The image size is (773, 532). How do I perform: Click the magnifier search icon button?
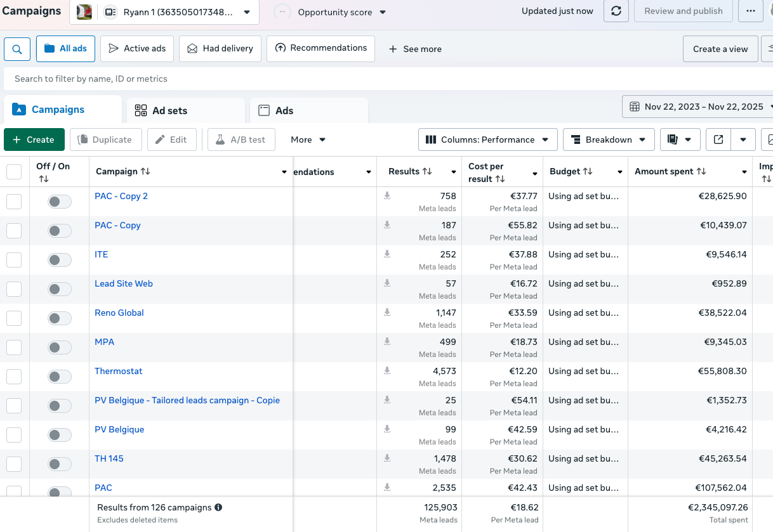coord(17,49)
